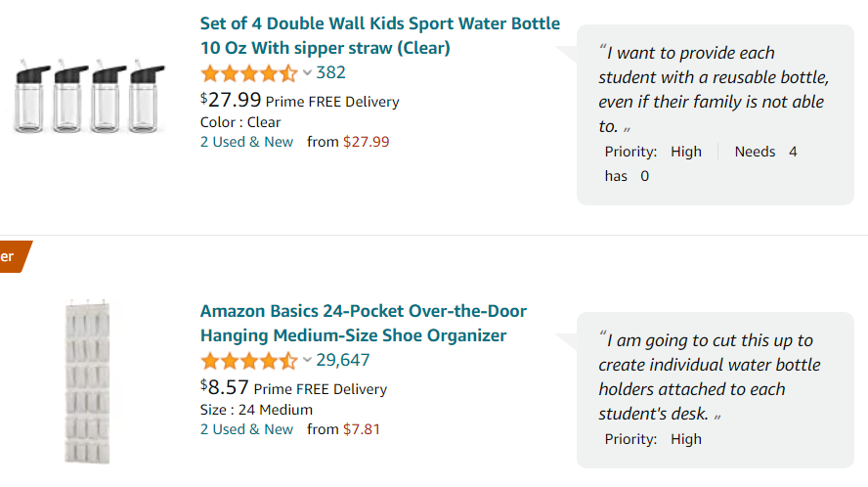868x487 pixels.
Task: Open the 29,647 reviews link
Action: pos(343,360)
